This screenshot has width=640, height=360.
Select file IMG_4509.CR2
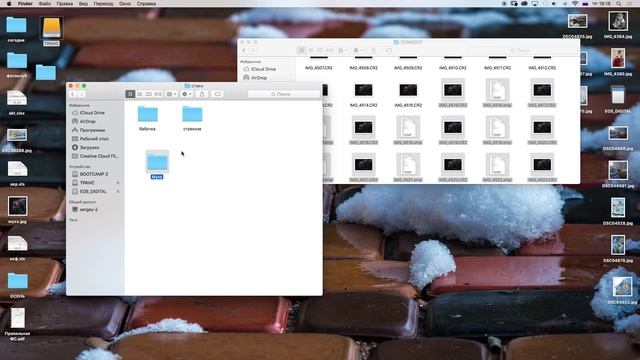tap(408, 68)
